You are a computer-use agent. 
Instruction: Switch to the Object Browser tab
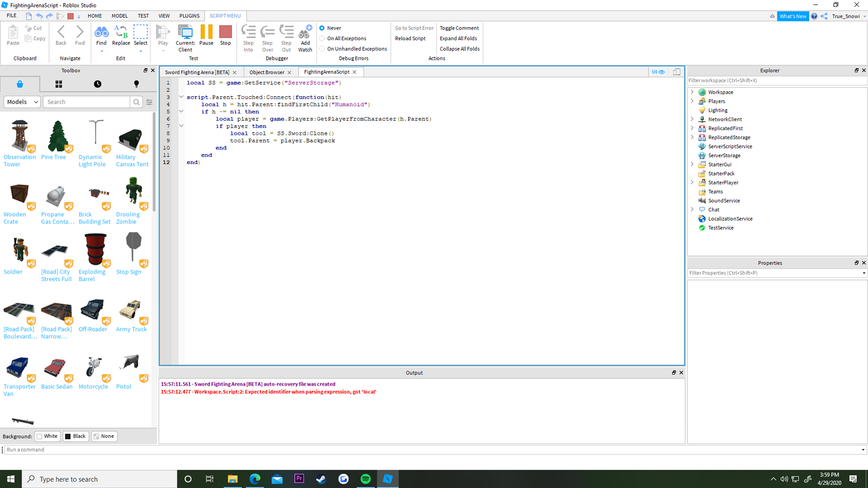(267, 72)
